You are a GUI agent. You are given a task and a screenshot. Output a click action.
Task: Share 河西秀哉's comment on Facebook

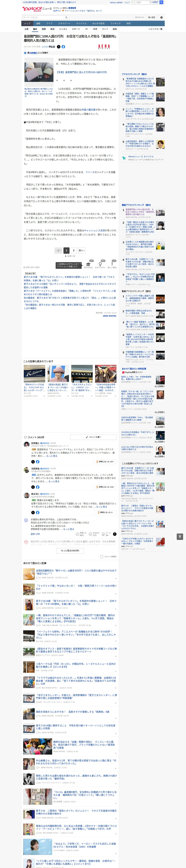(38, 487)
